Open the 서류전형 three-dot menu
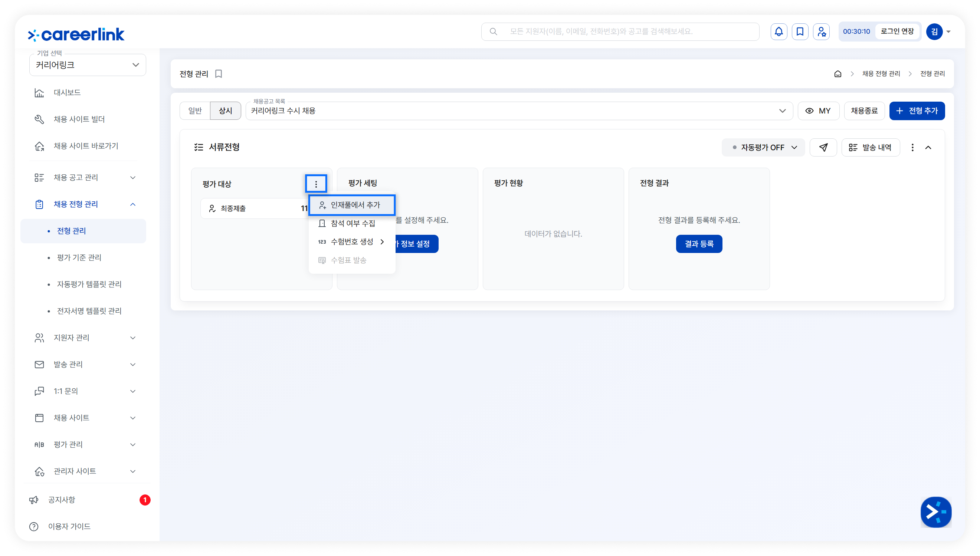This screenshot has width=980, height=556. pos(912,147)
